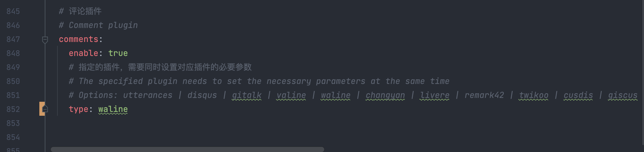
Task: Collapse the comments block fold marker
Action: (x=45, y=40)
